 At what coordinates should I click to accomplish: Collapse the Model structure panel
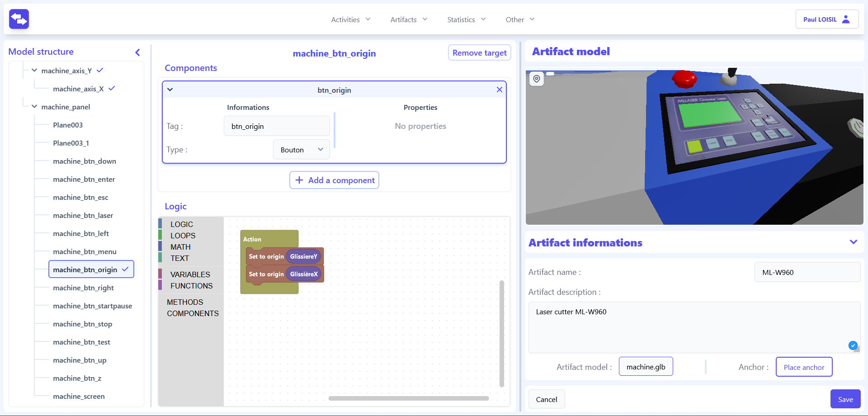pos(137,52)
